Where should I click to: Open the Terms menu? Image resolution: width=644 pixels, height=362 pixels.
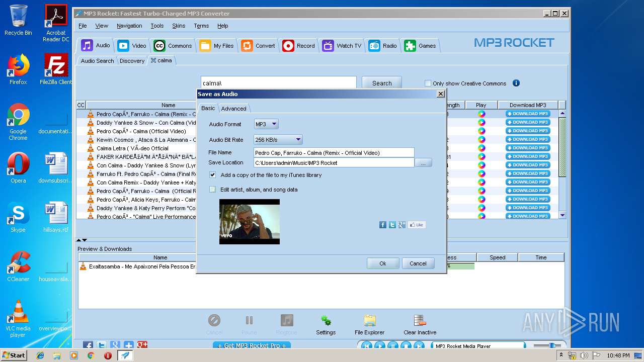[x=201, y=26]
